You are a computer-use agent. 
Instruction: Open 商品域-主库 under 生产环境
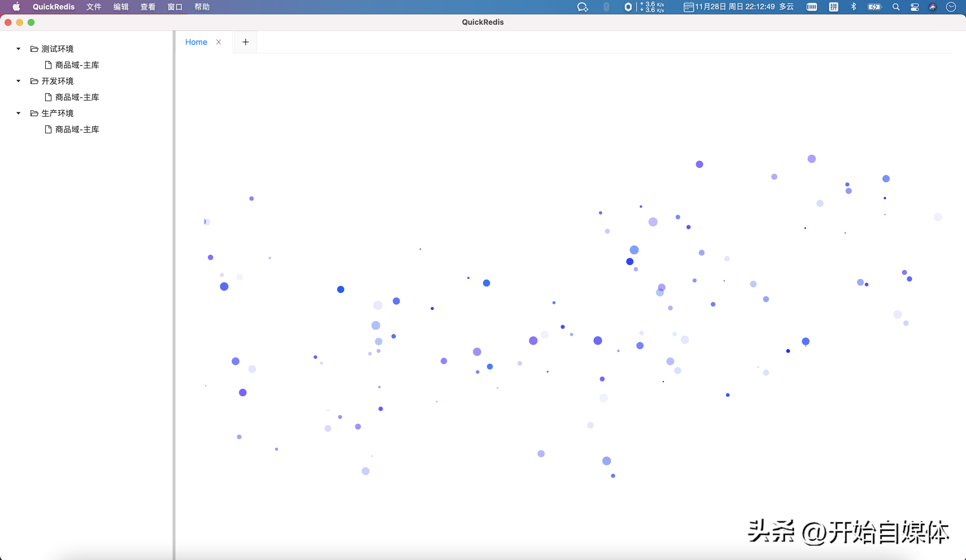click(x=77, y=129)
